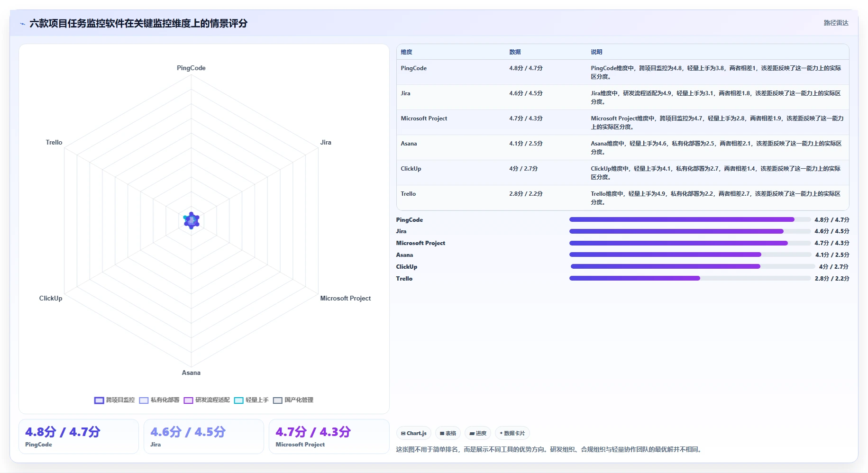The height and width of the screenshot is (473, 868).
Task: Click the 数据卡片 chip
Action: tap(512, 433)
